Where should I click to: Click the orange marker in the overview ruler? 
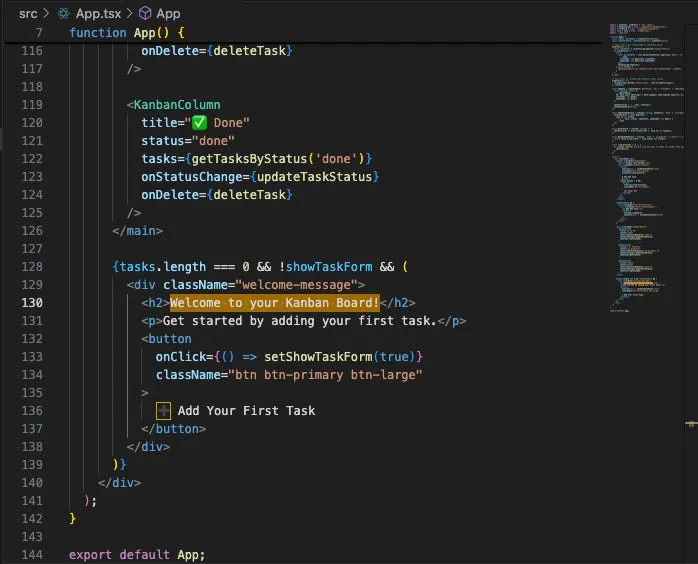(690, 425)
